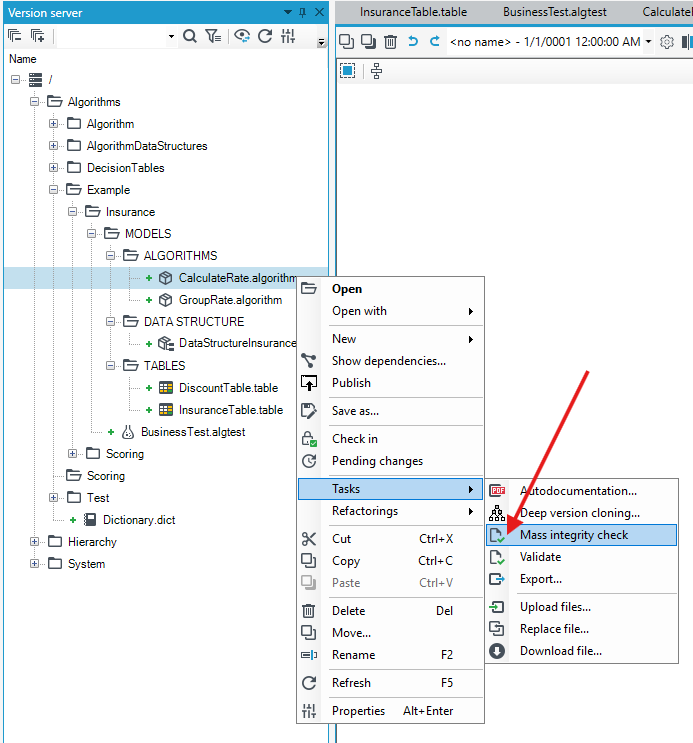The height and width of the screenshot is (743, 693).
Task: Select DiscountTable.table in the tree
Action: point(228,388)
